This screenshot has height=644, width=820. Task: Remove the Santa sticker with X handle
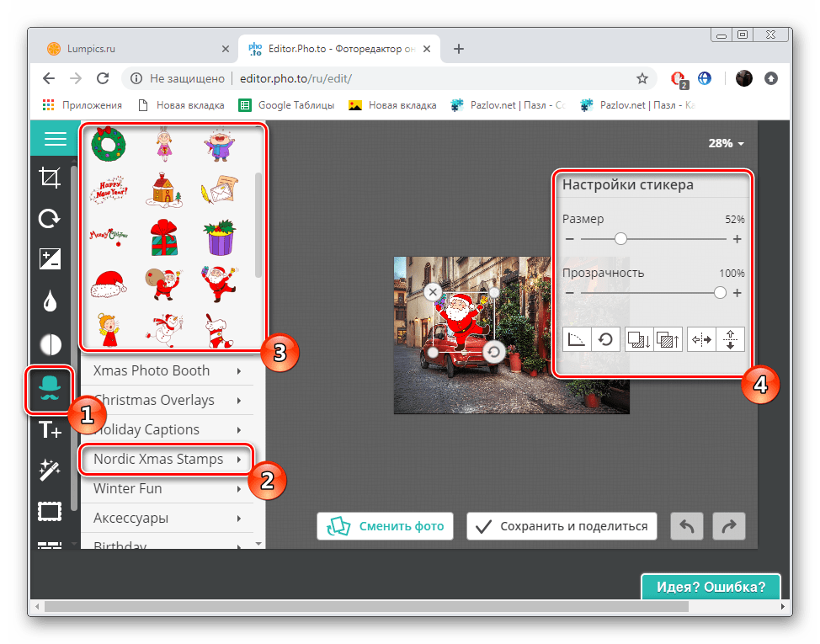point(433,291)
